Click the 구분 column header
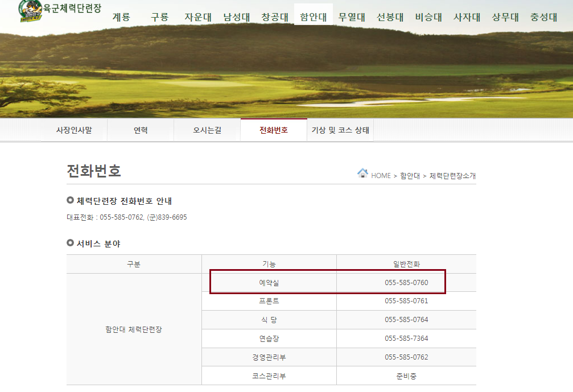 coord(134,264)
